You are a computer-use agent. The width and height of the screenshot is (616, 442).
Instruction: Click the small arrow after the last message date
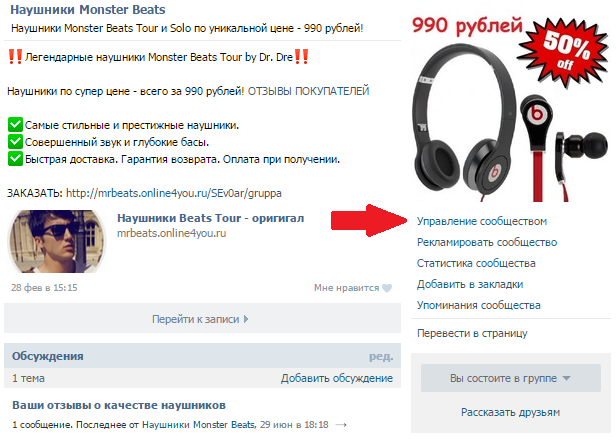point(341,425)
